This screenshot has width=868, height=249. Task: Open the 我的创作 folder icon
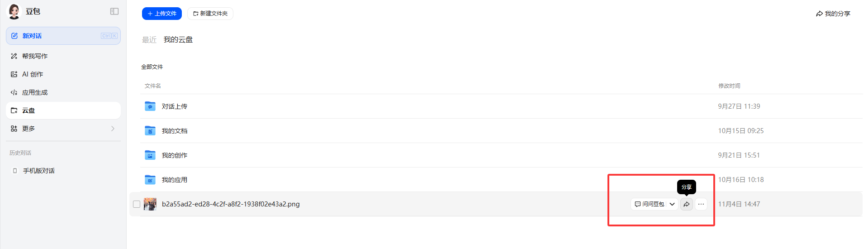tap(150, 155)
